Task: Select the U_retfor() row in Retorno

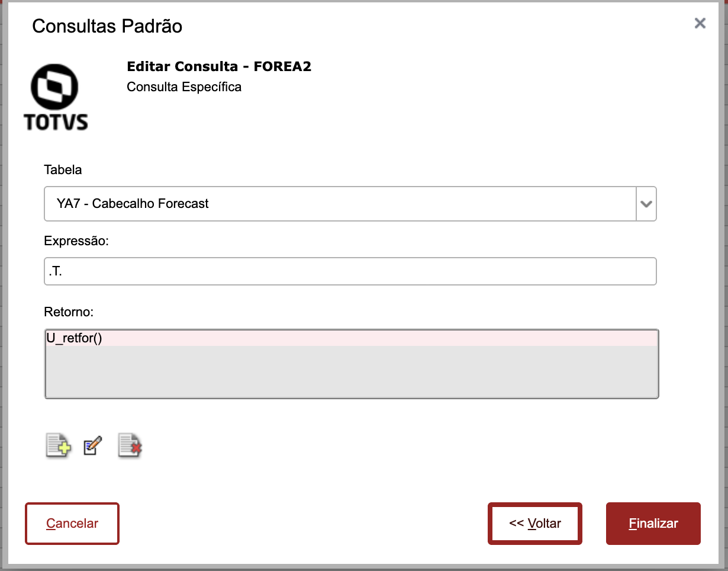Action: (352, 338)
